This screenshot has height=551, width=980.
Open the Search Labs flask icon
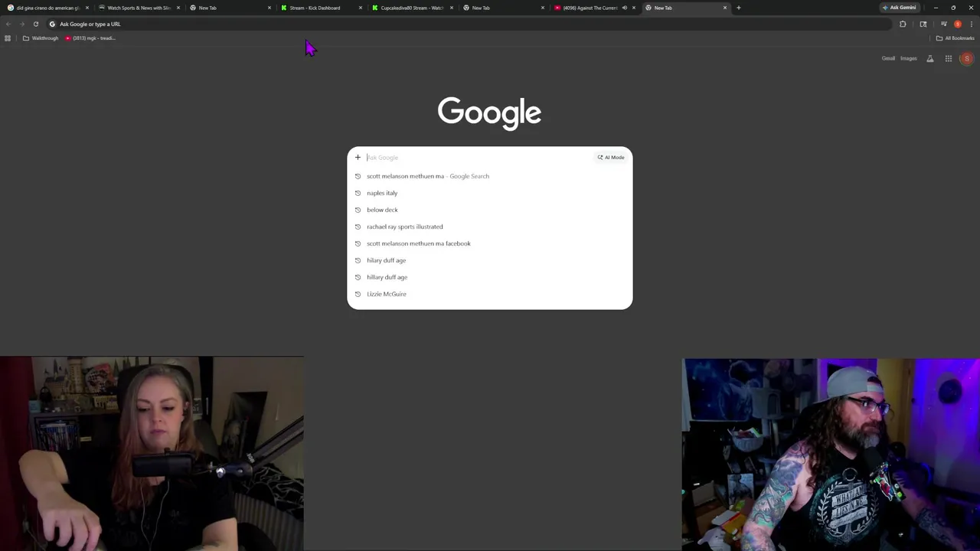coord(930,58)
